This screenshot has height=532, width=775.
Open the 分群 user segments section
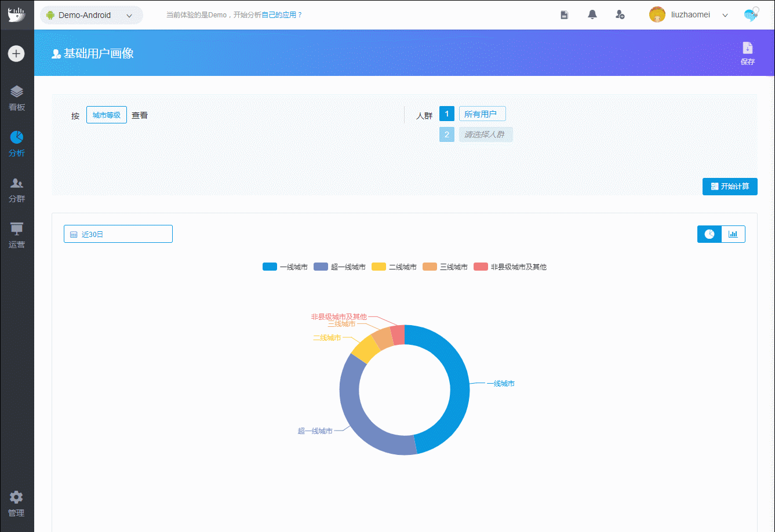(x=17, y=190)
